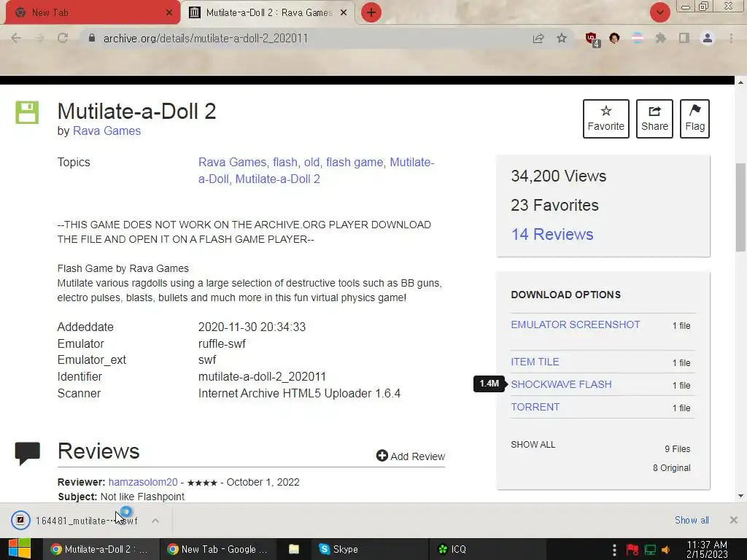Viewport: 747px width, 560px height.
Task: Open the Chrome three-dot menu
Action: click(x=731, y=38)
